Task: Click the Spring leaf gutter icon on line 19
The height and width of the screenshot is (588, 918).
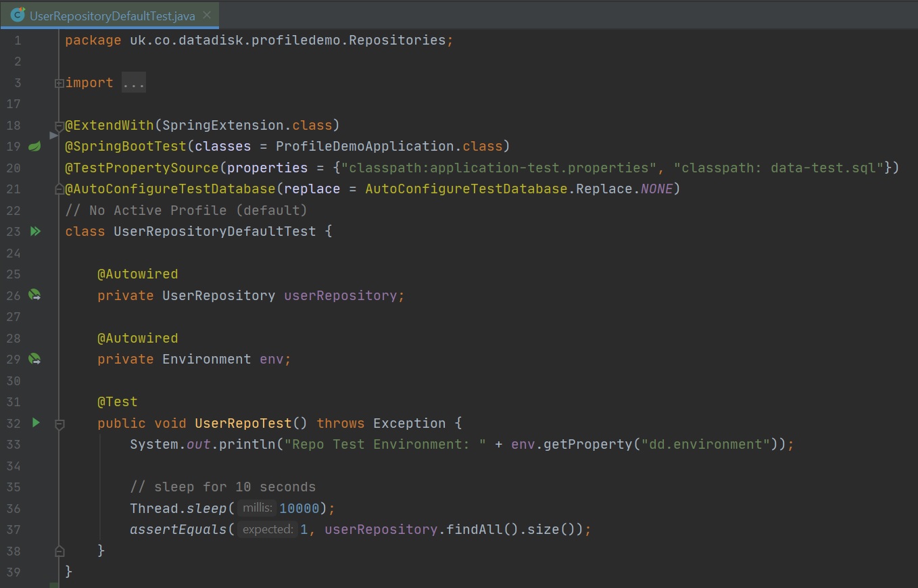Action: (x=35, y=146)
